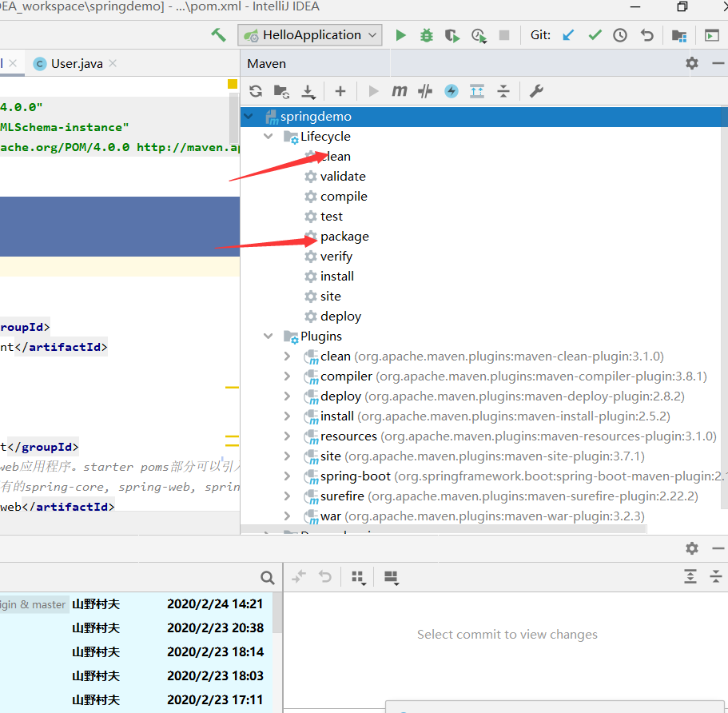Open Maven panel settings gear
The image size is (728, 713).
692,63
